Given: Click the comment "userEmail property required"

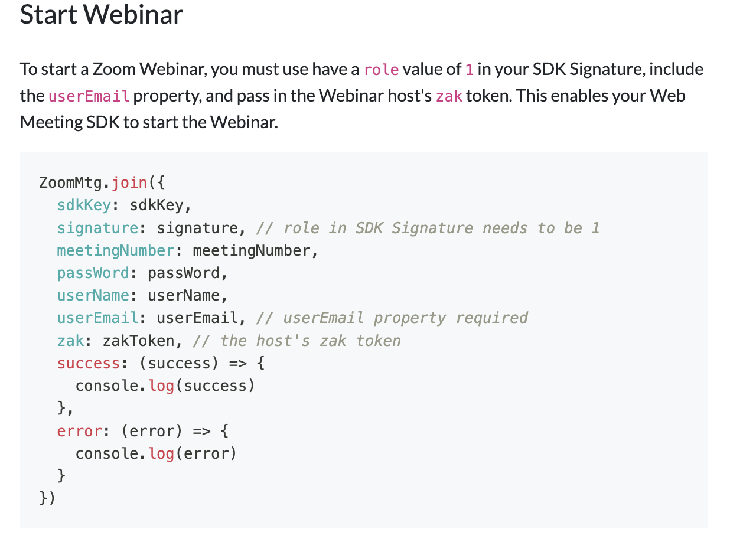Looking at the screenshot, I should point(392,318).
